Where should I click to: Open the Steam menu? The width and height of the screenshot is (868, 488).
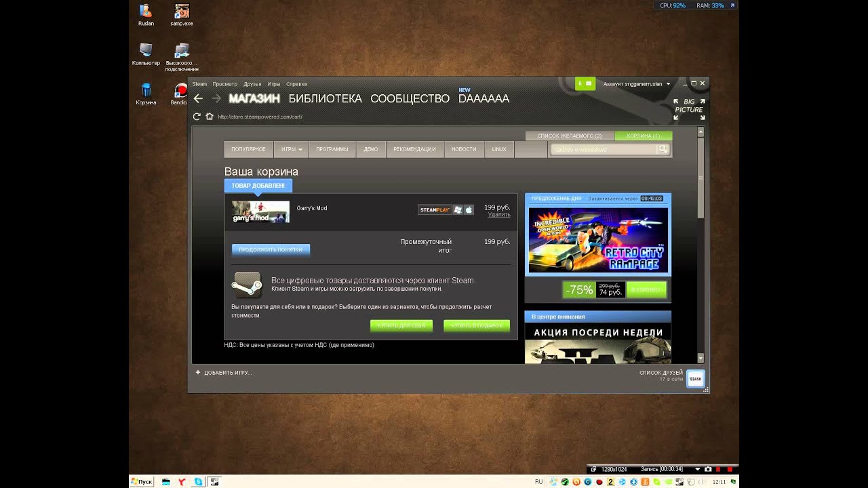pyautogui.click(x=199, y=84)
